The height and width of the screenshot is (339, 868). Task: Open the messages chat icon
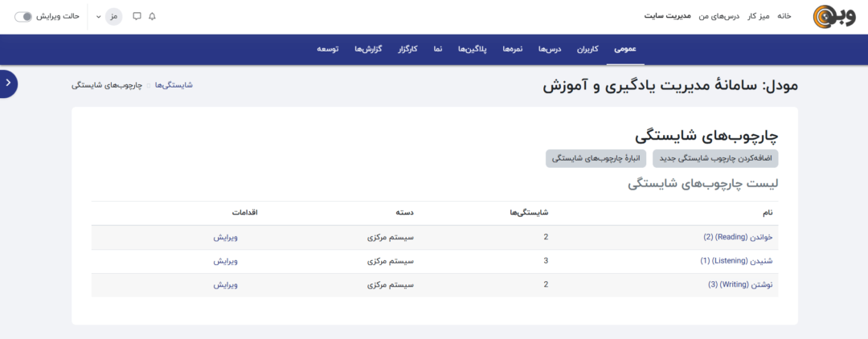(x=137, y=16)
